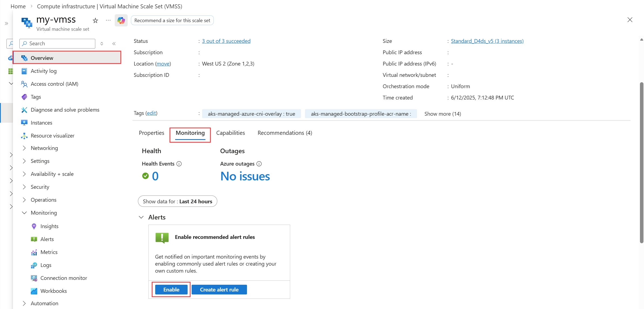The image size is (644, 309).
Task: Click the Diagnose and solve problems icon
Action: click(x=24, y=110)
